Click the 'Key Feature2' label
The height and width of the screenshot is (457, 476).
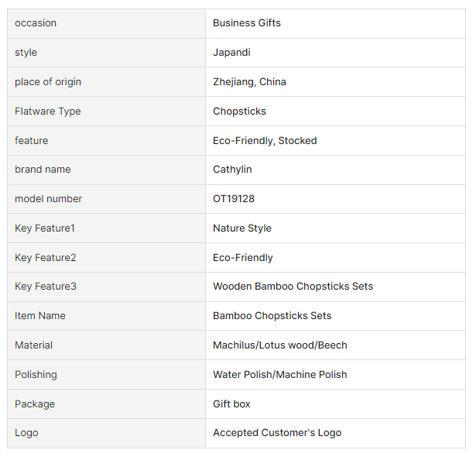[x=46, y=258]
